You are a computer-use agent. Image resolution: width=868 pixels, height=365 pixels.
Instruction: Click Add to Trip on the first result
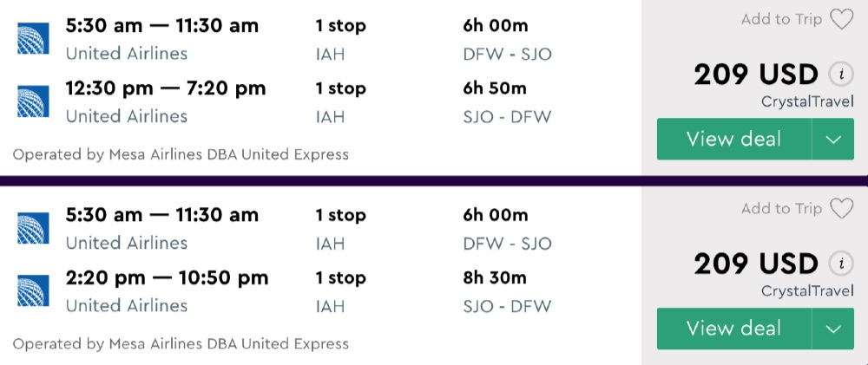coord(781,19)
